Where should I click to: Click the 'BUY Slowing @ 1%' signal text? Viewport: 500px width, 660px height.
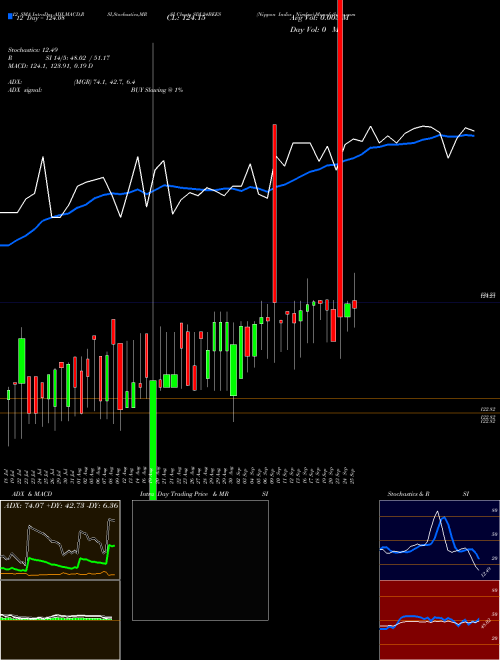point(156,90)
